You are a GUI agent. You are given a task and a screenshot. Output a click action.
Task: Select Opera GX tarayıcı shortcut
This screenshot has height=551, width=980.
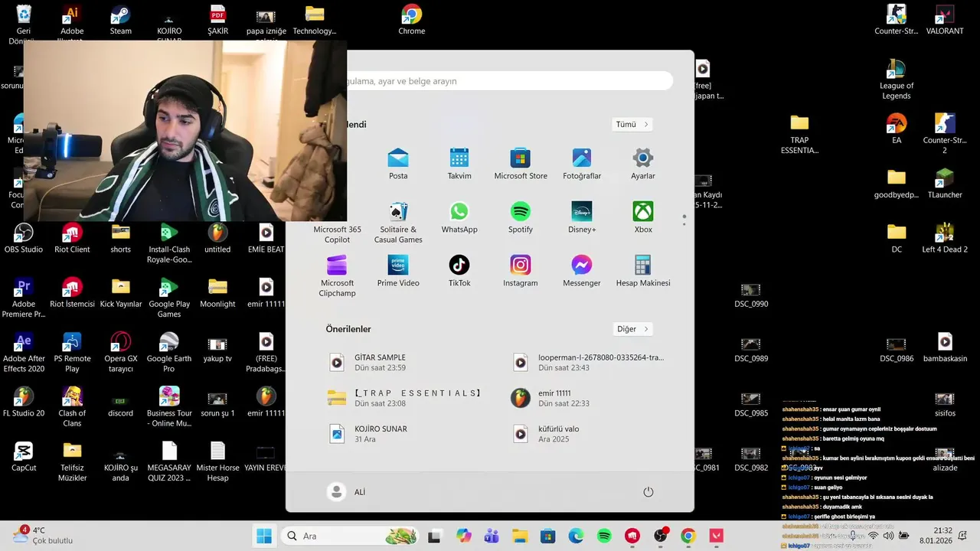click(120, 352)
